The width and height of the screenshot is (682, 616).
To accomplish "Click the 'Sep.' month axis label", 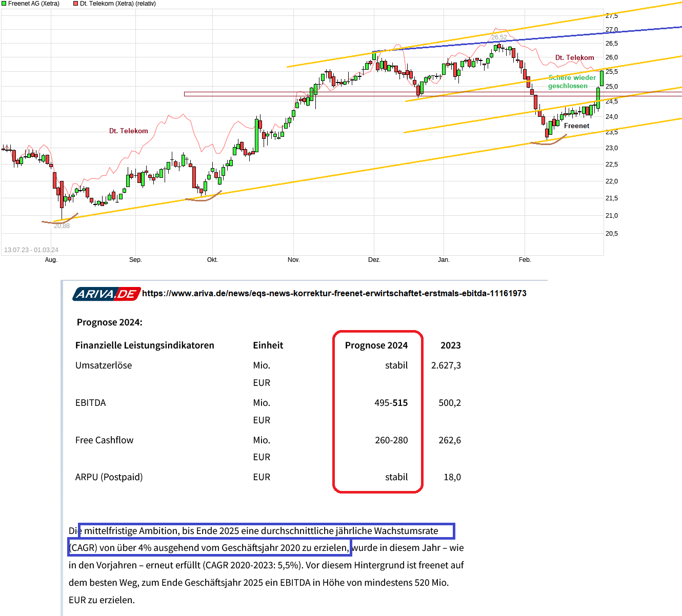I will 135,260.
